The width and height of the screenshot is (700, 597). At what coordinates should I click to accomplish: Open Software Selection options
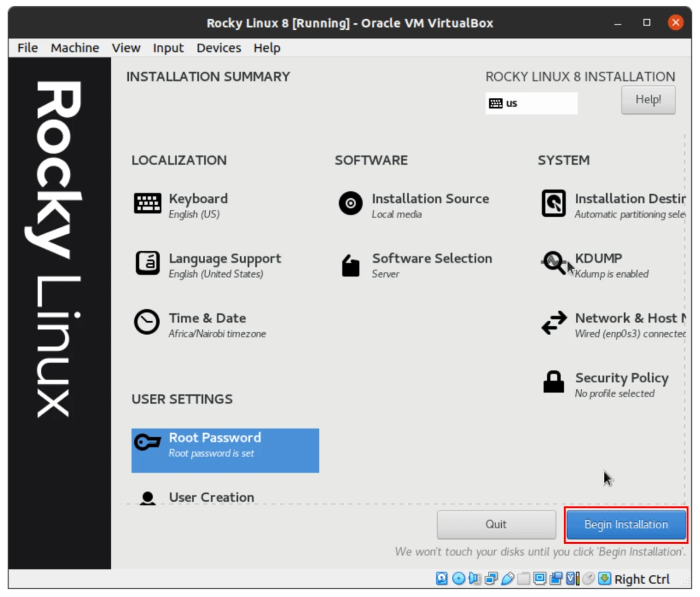432,265
